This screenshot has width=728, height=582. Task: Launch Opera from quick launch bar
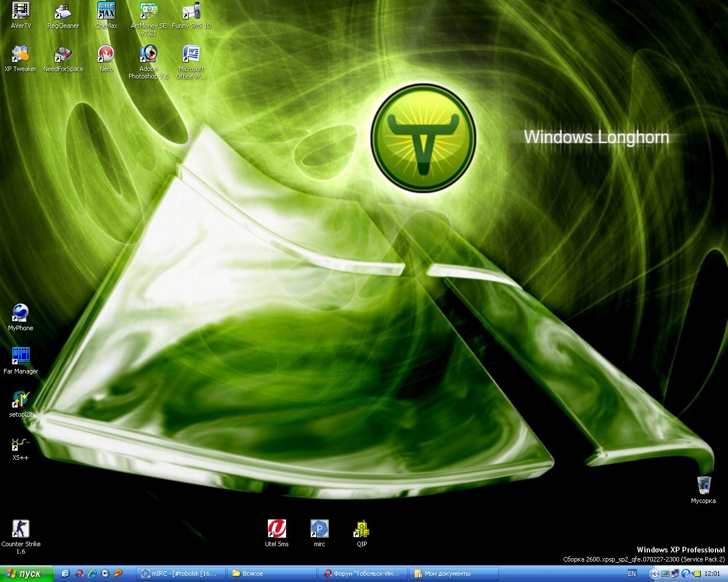79,573
